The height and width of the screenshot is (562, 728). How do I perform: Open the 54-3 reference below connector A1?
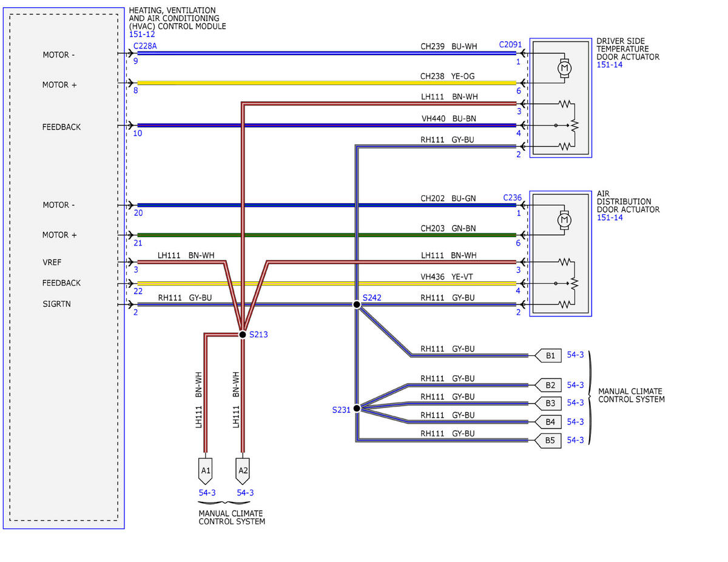click(x=207, y=493)
